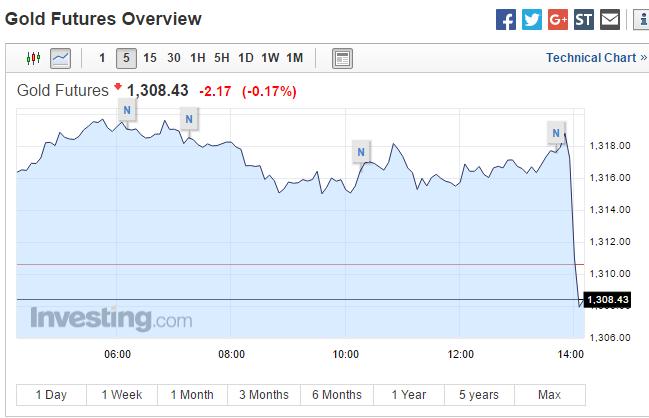
Task: Switch to 1 Month range tab
Action: coord(192,394)
